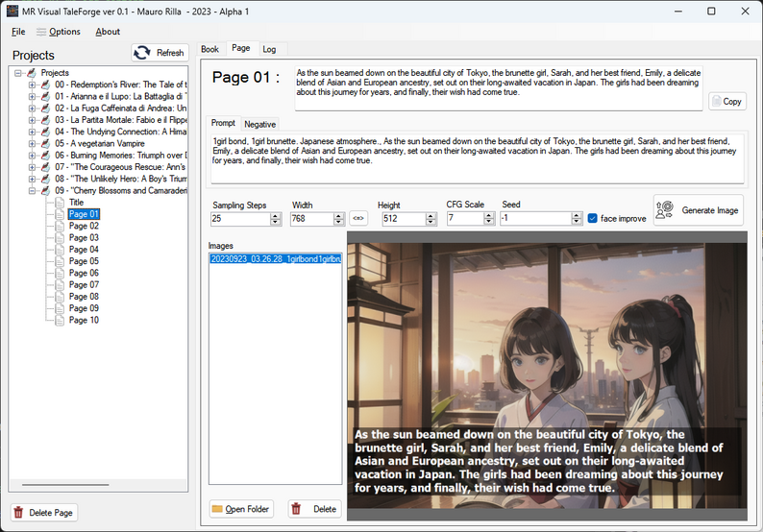Image resolution: width=763 pixels, height=532 pixels.
Task: Click the Copy page text icon
Action: tap(719, 101)
